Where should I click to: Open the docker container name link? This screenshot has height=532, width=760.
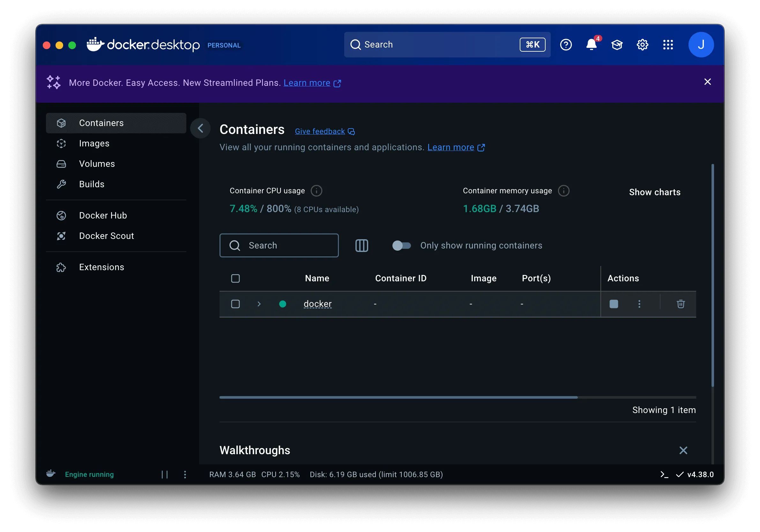317,304
